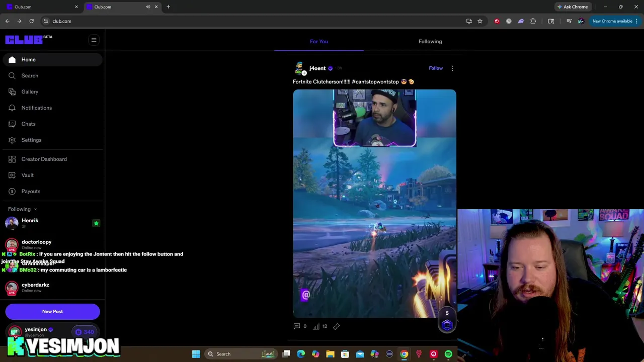
Task: Click the club.com address bar
Action: click(252, 21)
